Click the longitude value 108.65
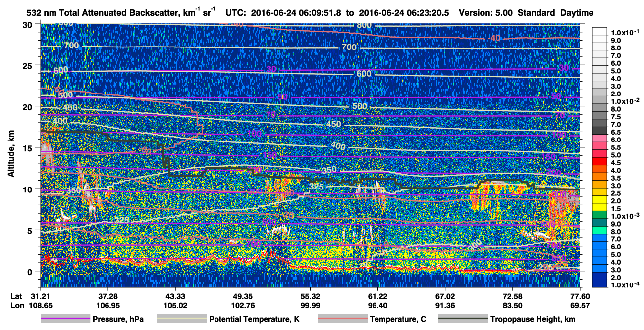The width and height of the screenshot is (644, 330). pos(40,305)
